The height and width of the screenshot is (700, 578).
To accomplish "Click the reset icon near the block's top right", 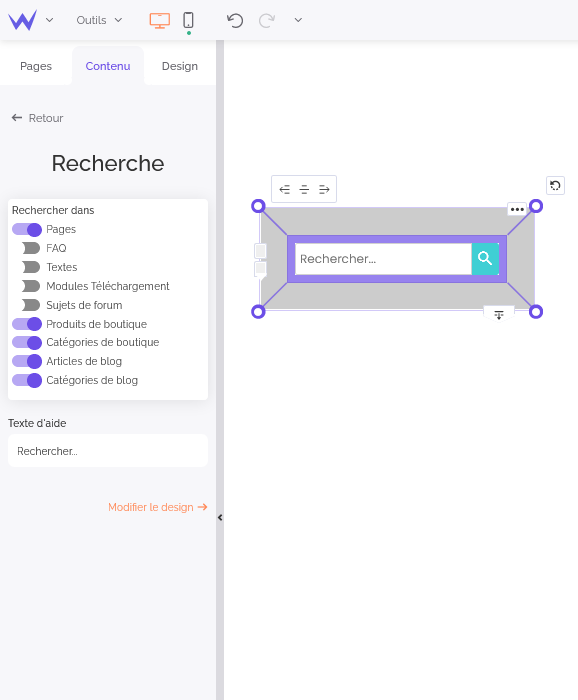I will click(555, 185).
